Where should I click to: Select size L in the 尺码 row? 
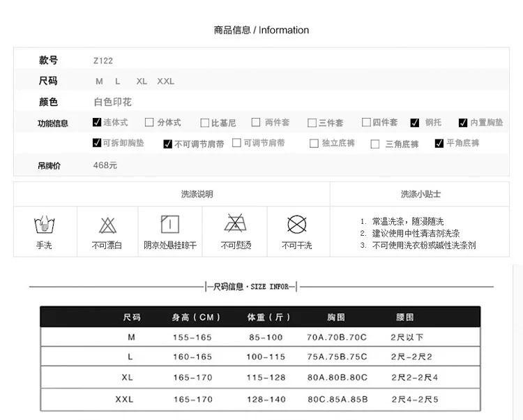click(117, 82)
